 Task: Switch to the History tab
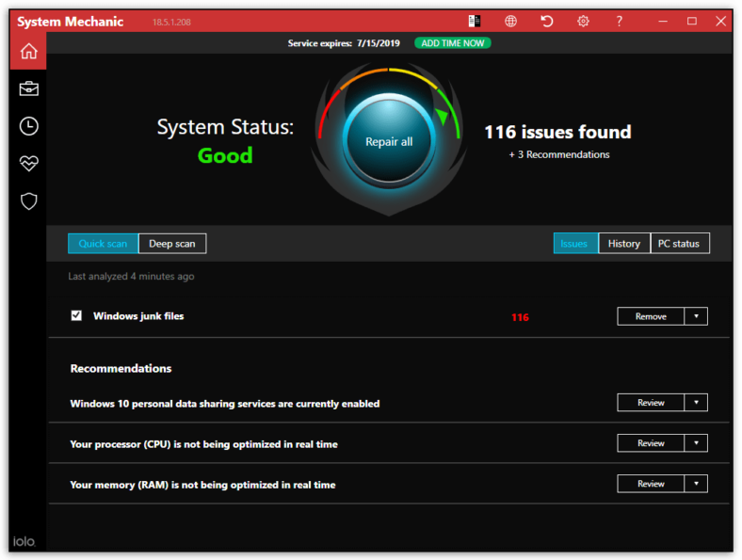pos(624,243)
